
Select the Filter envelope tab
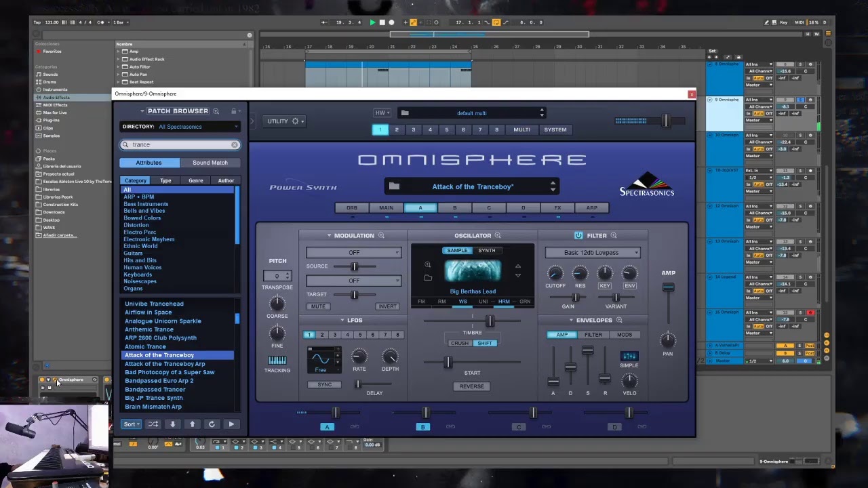[x=593, y=335]
